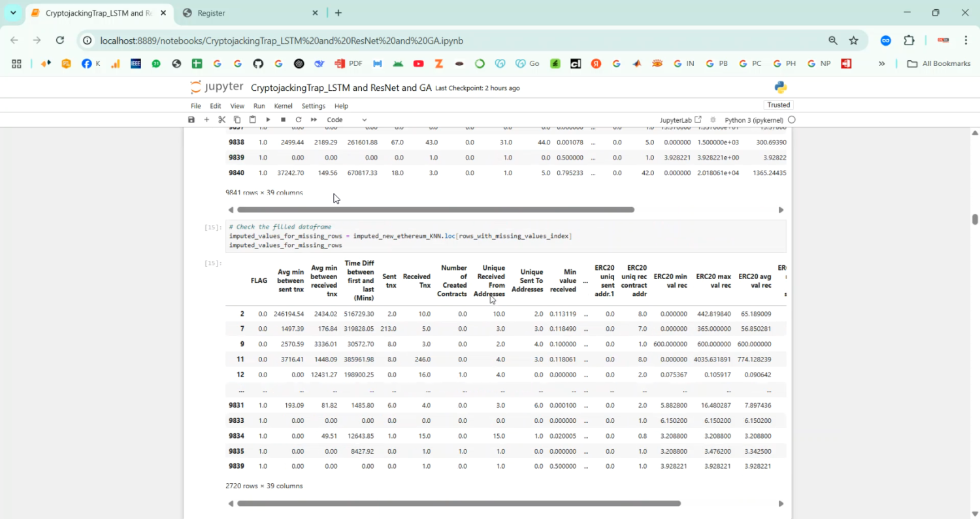Save the notebook with the save icon

[191, 120]
